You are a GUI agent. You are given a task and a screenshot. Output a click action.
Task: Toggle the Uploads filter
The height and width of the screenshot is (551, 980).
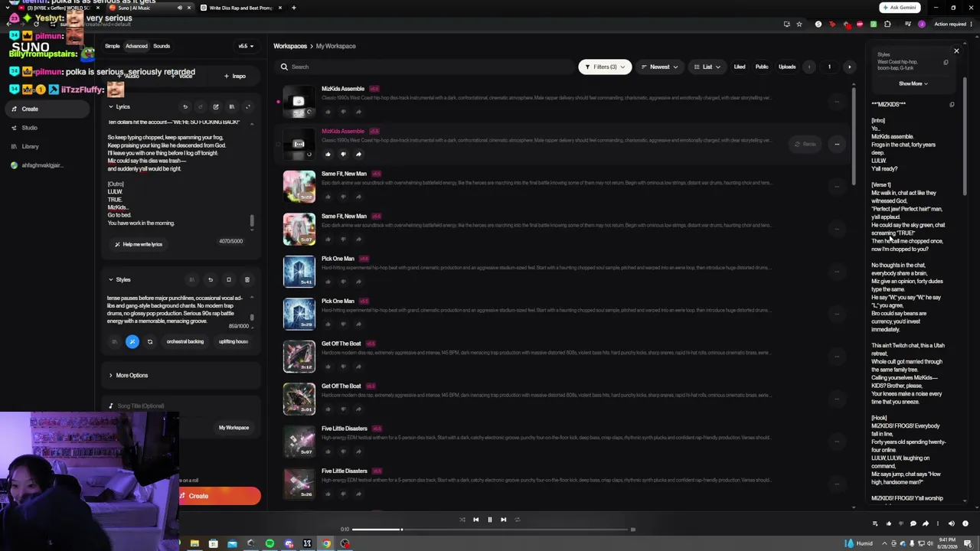(x=787, y=67)
